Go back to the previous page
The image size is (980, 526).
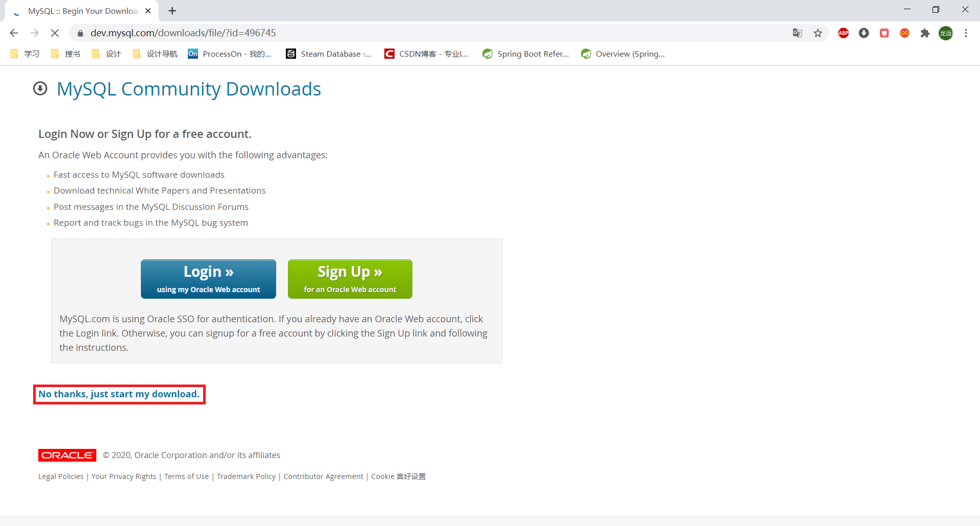click(14, 33)
